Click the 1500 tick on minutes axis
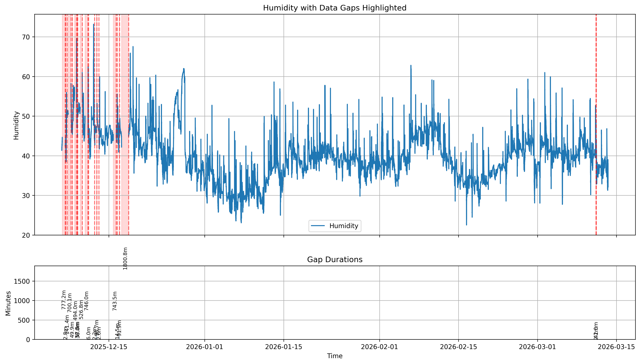The width and height of the screenshot is (640, 364). (x=22, y=282)
